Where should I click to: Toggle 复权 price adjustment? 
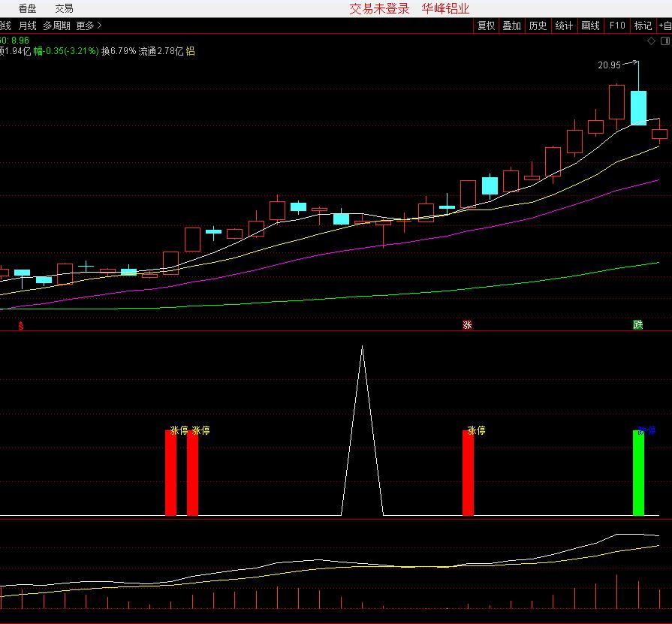click(x=486, y=26)
